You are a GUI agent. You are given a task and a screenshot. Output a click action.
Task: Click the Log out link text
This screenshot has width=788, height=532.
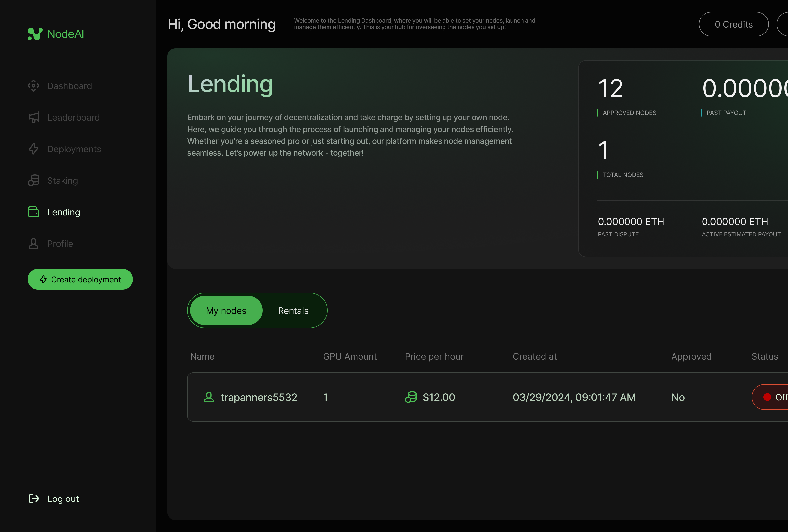pyautogui.click(x=63, y=499)
